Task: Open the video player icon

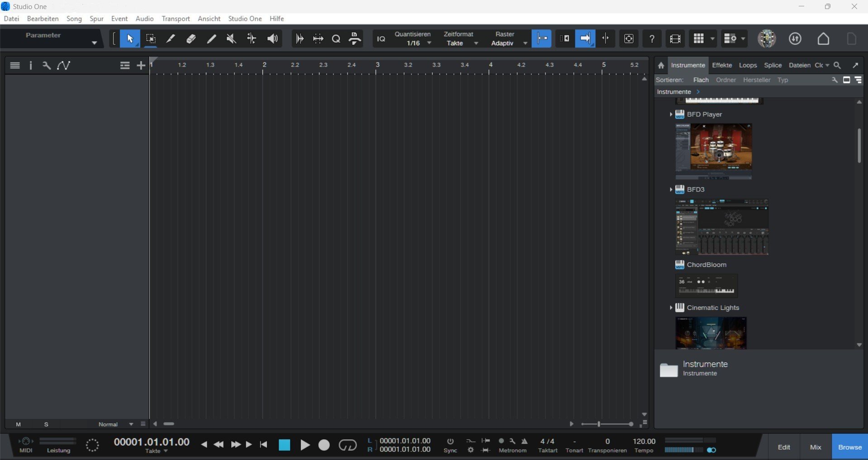Action: pyautogui.click(x=675, y=39)
